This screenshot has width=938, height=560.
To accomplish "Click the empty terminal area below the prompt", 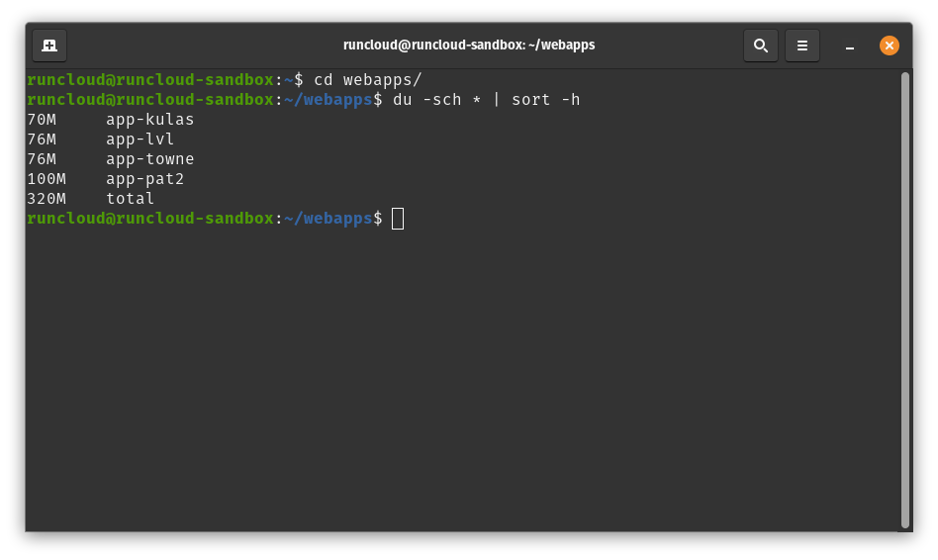I will click(x=463, y=377).
